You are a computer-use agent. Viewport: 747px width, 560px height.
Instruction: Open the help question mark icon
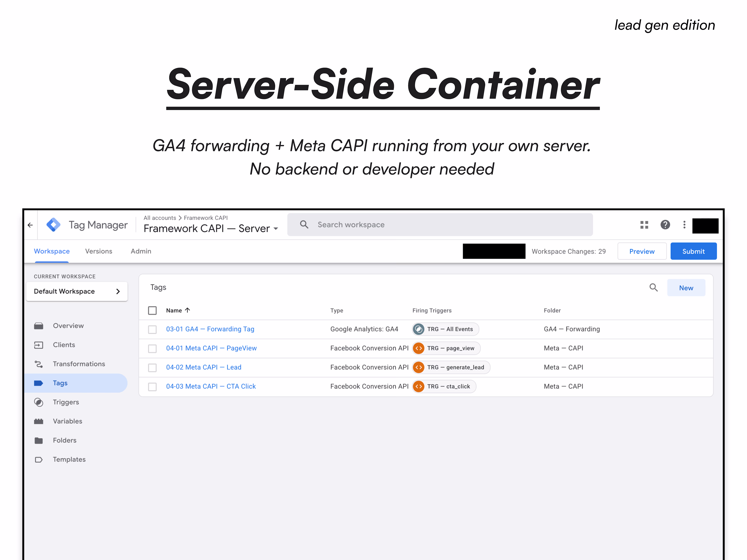click(x=665, y=225)
